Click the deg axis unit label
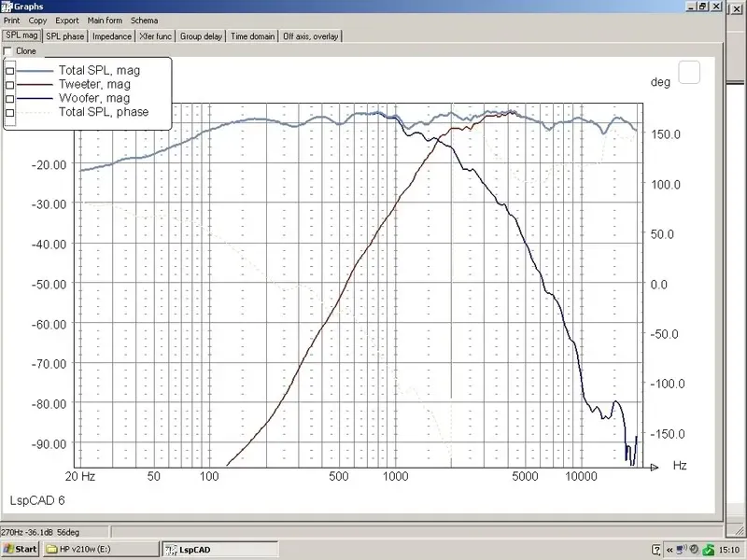Image resolution: width=747 pixels, height=560 pixels. pos(660,82)
